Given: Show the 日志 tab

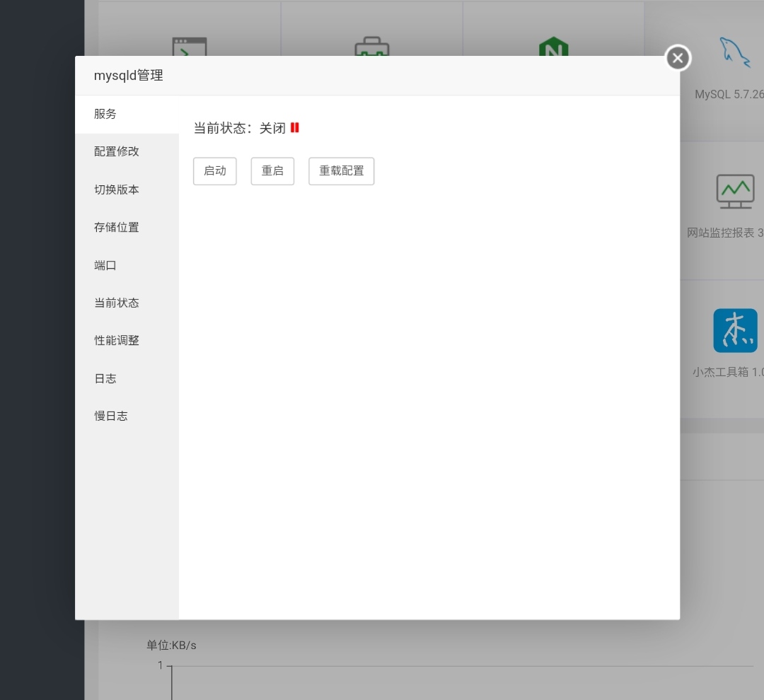Looking at the screenshot, I should pos(105,378).
